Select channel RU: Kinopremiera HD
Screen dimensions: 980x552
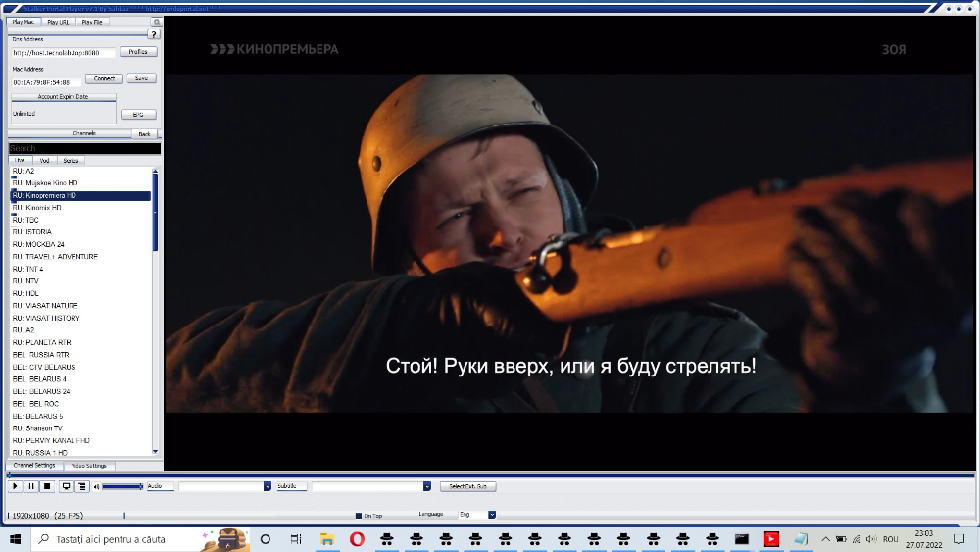pyautogui.click(x=80, y=196)
